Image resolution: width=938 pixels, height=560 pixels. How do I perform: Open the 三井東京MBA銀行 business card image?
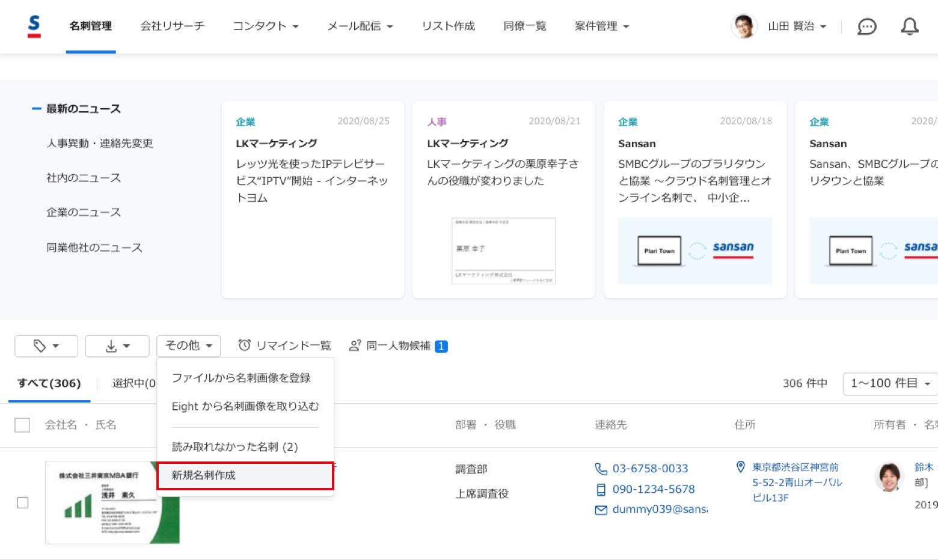(112, 502)
